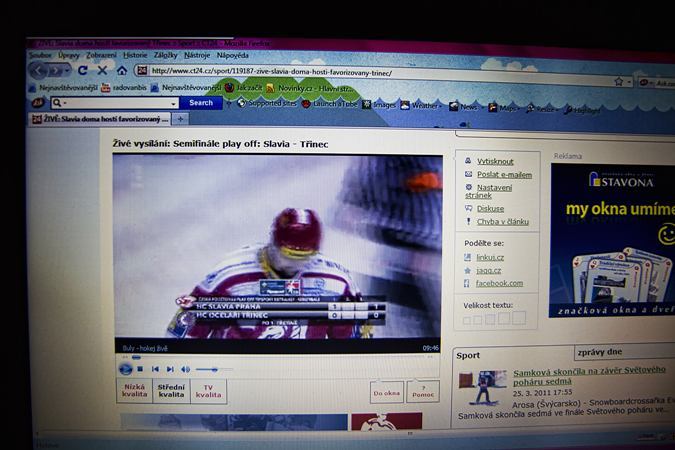Open the Zobrazení menu

click(x=101, y=55)
